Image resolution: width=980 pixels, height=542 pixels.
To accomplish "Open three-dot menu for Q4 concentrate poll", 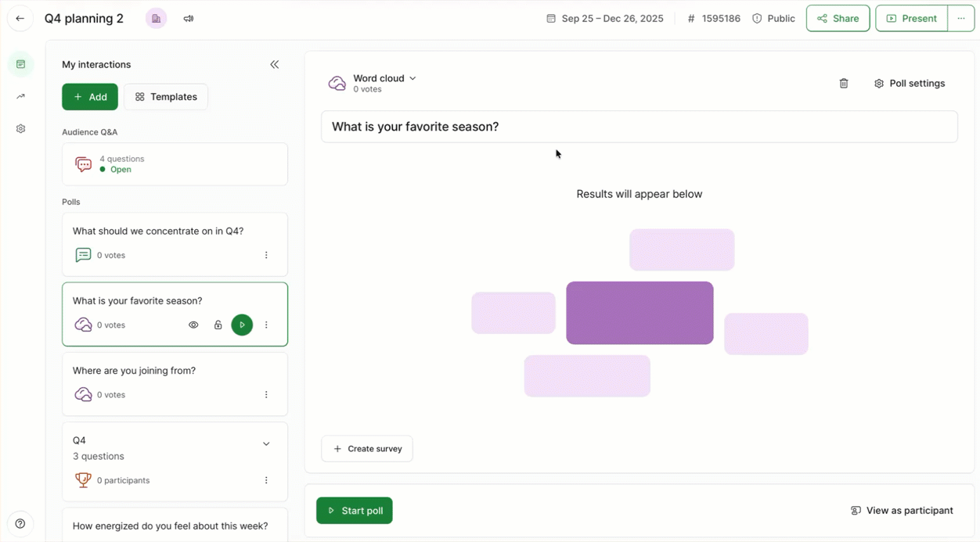I will click(x=266, y=255).
